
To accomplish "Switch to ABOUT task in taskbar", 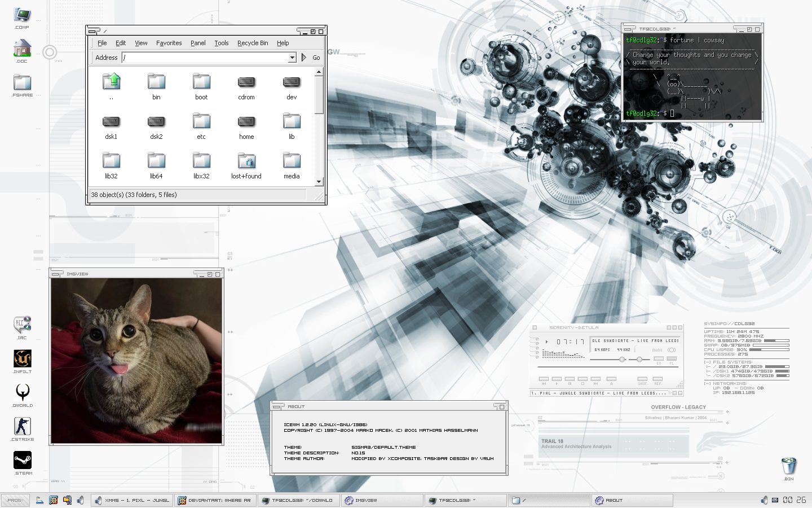I will pyautogui.click(x=632, y=500).
